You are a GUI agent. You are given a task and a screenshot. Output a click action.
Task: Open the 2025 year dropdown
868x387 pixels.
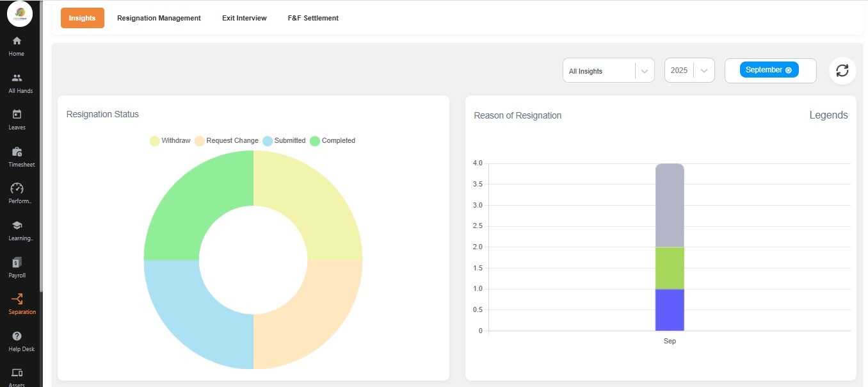click(704, 71)
